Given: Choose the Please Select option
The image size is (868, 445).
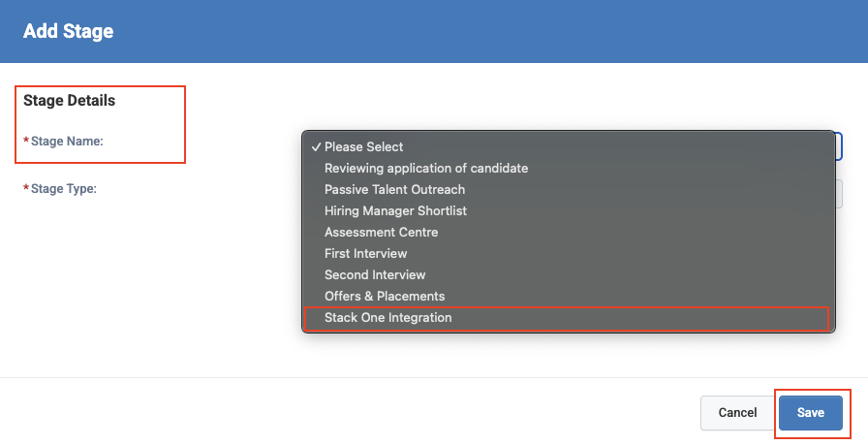Looking at the screenshot, I should click(x=364, y=147).
